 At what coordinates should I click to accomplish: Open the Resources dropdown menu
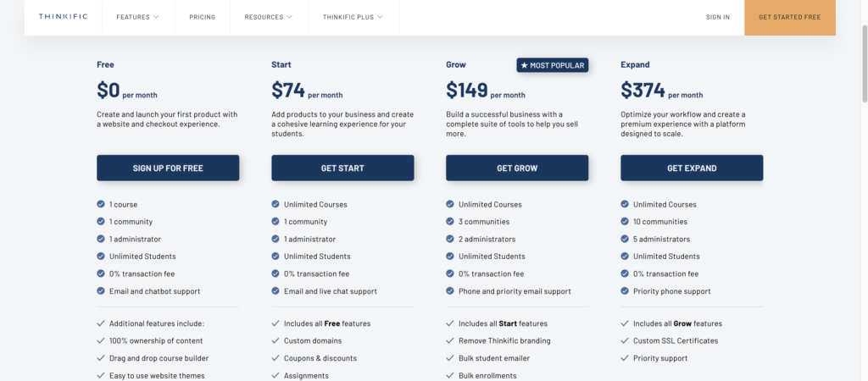(268, 17)
